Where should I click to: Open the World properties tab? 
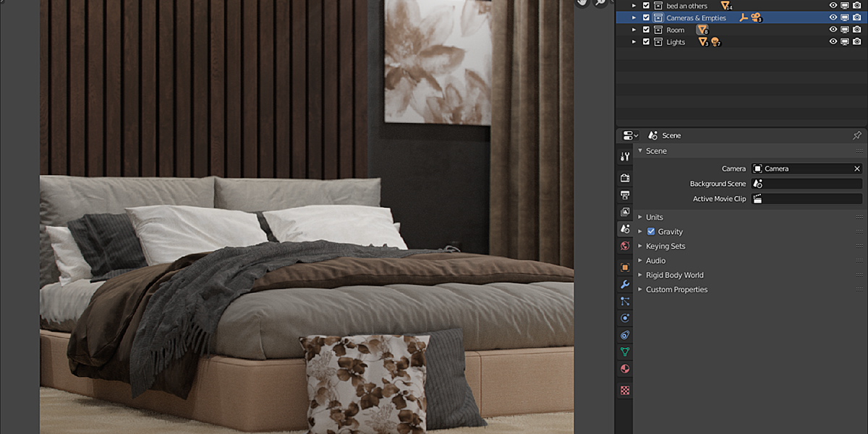pyautogui.click(x=625, y=246)
